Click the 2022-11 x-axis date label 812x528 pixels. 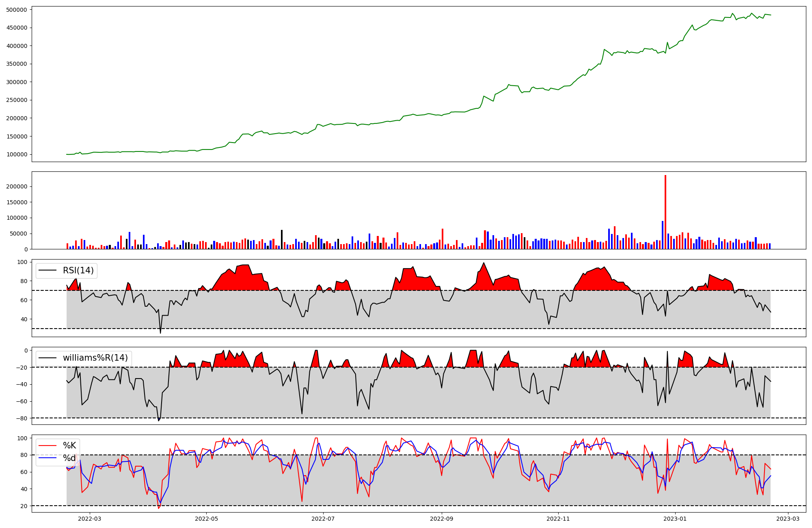[558, 519]
